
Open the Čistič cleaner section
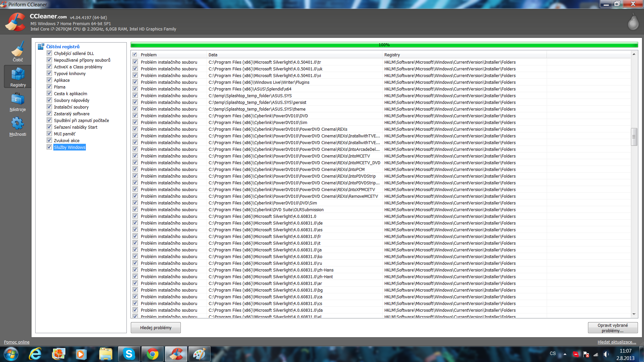(x=18, y=51)
